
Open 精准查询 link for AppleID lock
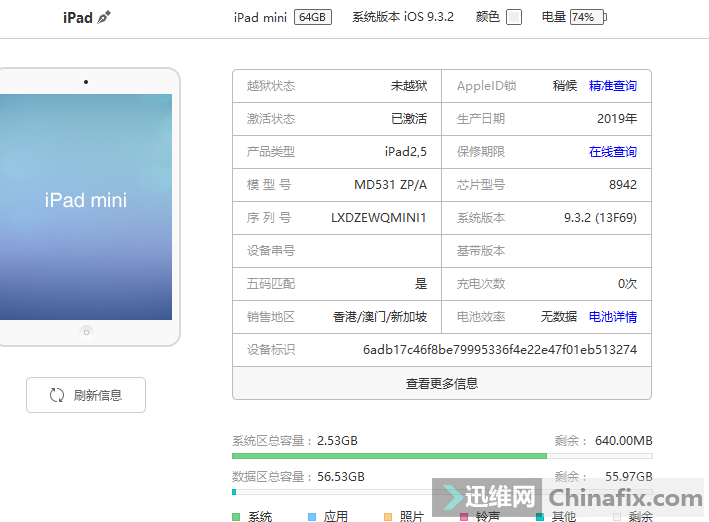(612, 86)
